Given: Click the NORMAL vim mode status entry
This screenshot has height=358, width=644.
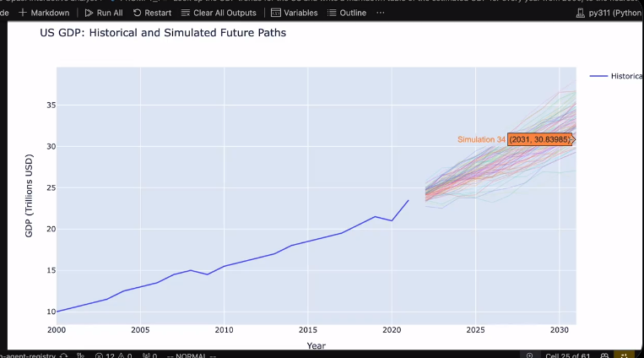Looking at the screenshot, I should pyautogui.click(x=192, y=355).
